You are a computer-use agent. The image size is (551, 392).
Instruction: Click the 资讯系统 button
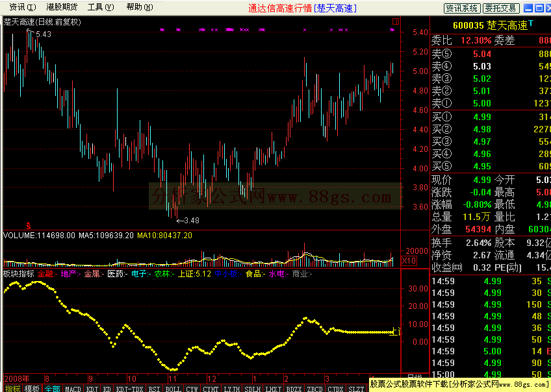click(462, 8)
